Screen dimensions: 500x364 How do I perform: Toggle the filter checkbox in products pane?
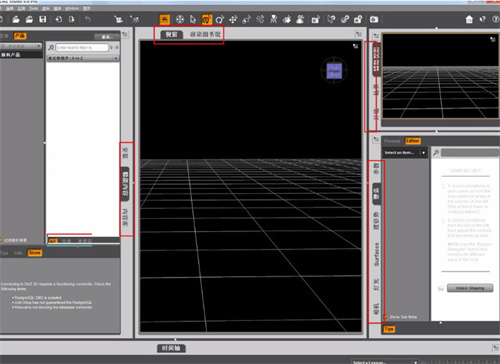(x=1, y=240)
